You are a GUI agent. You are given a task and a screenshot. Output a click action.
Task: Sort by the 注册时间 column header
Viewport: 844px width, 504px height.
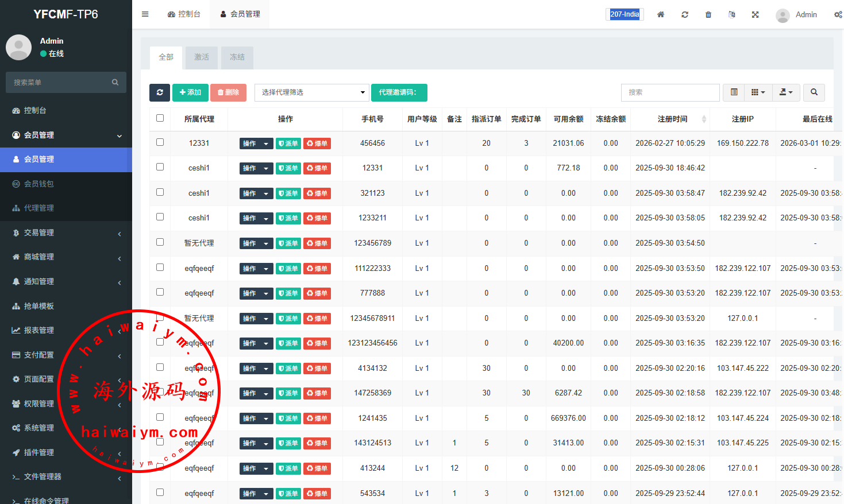(x=672, y=119)
